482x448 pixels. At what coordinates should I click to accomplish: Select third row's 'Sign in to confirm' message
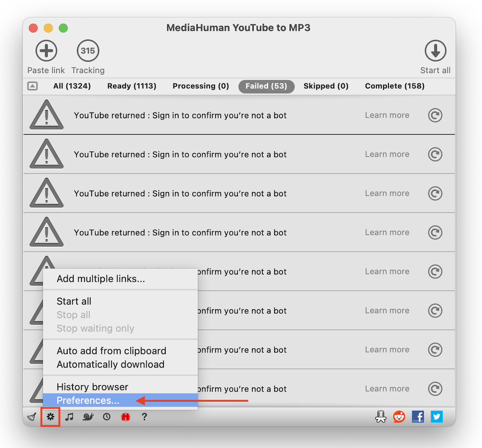pyautogui.click(x=180, y=194)
